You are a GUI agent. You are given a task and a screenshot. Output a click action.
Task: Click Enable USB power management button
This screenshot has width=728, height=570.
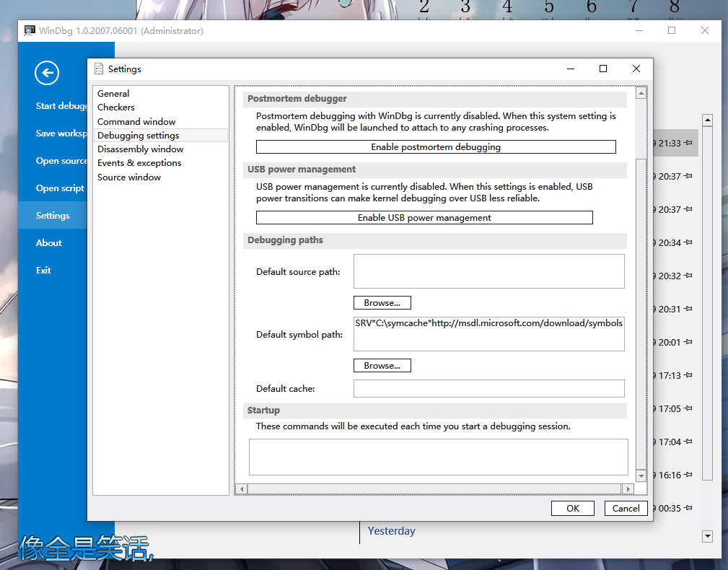tap(424, 218)
